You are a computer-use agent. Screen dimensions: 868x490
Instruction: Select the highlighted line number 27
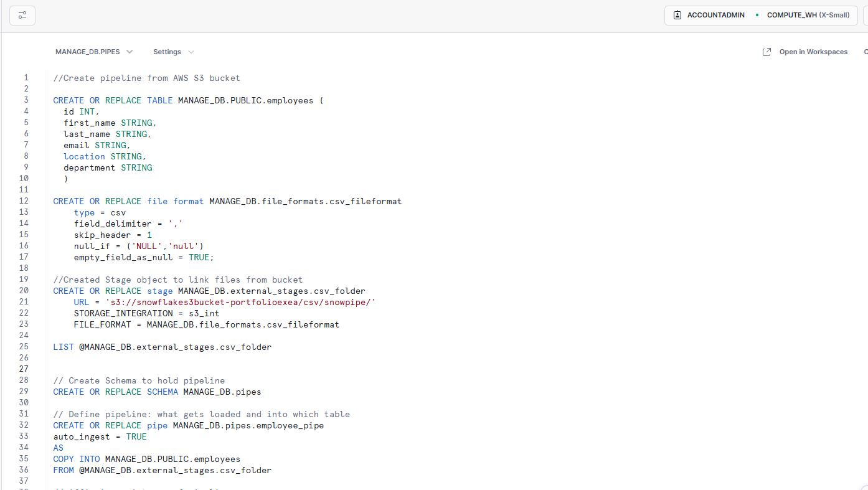pos(24,369)
